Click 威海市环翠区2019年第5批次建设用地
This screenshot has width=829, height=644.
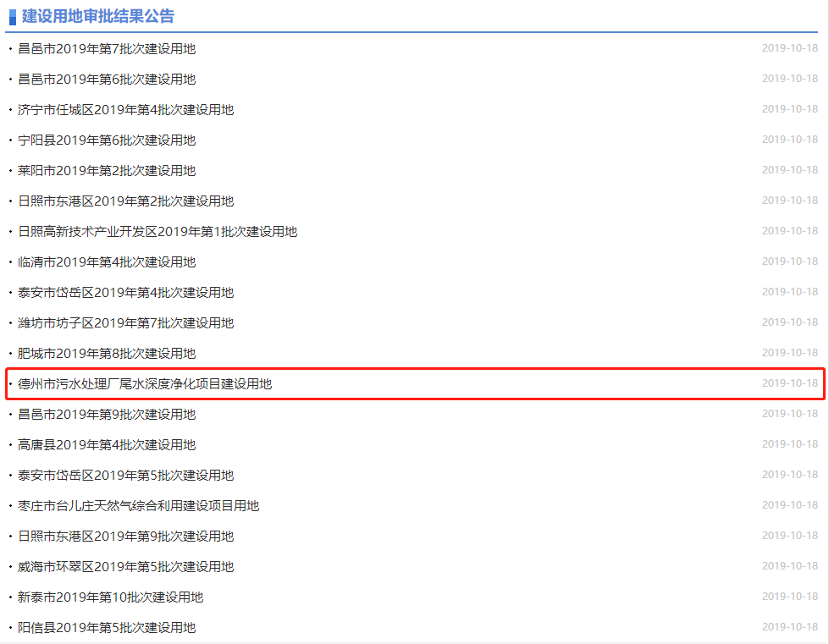[x=126, y=566]
